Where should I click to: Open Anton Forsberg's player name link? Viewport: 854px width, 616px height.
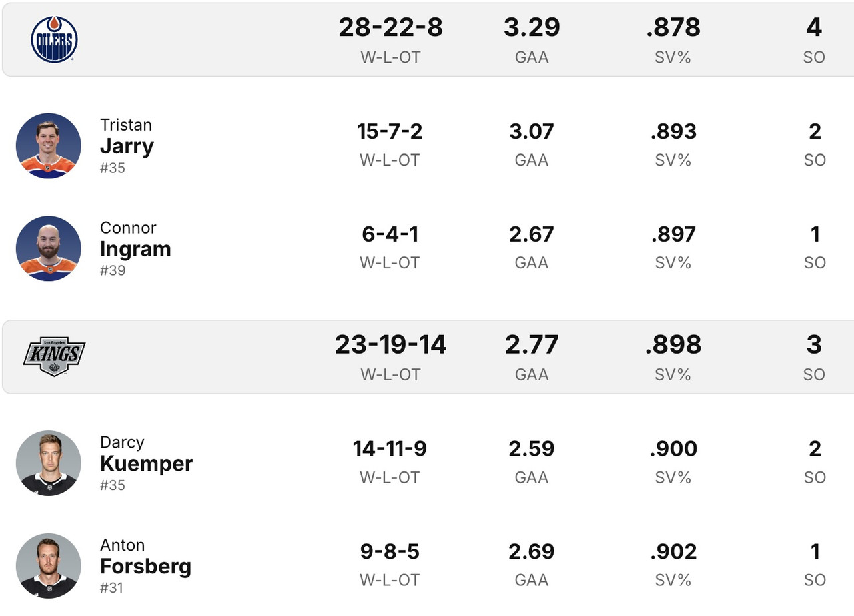pyautogui.click(x=145, y=566)
